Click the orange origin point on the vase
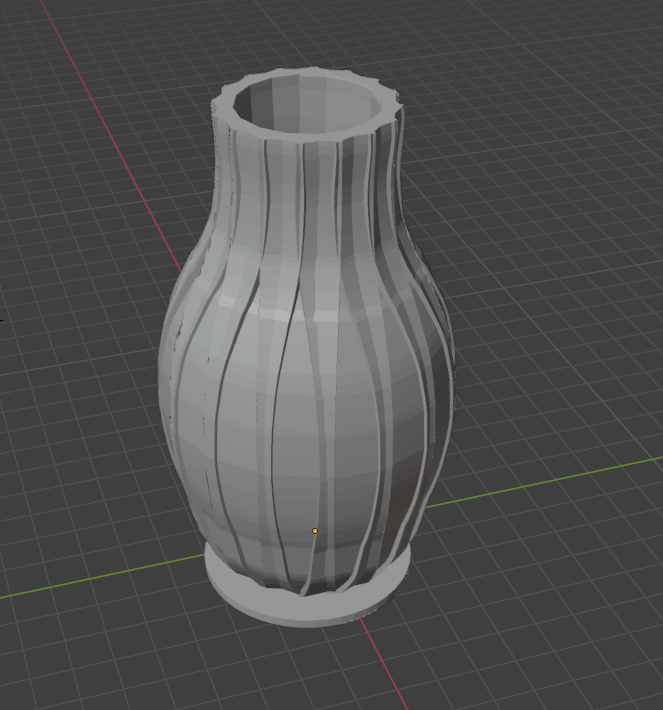 315,531
